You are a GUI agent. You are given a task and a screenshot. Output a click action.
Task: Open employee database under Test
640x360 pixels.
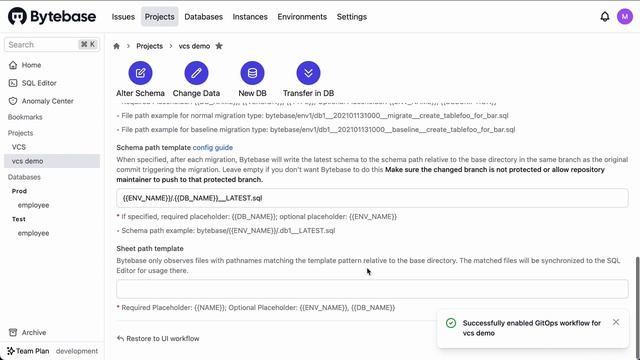[33, 233]
